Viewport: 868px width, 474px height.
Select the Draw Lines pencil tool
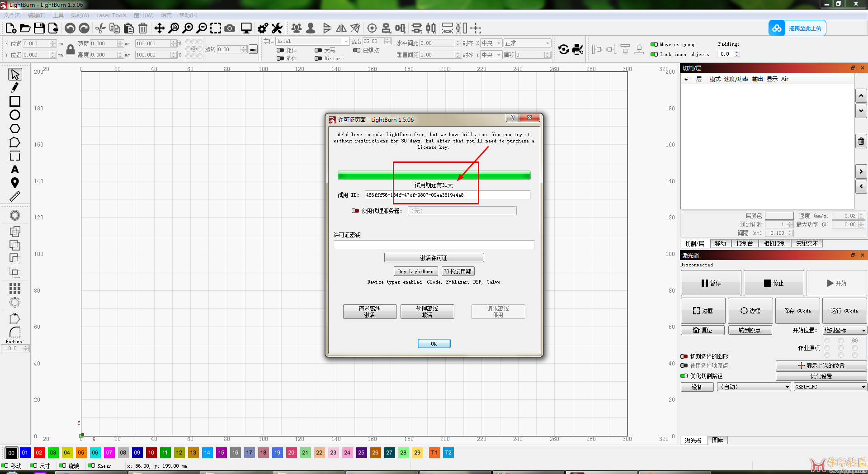[x=15, y=88]
